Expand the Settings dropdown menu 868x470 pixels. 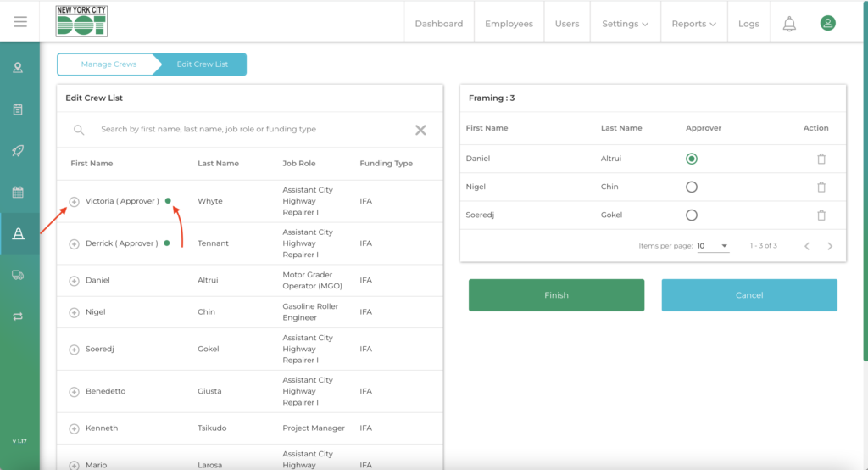click(x=625, y=24)
